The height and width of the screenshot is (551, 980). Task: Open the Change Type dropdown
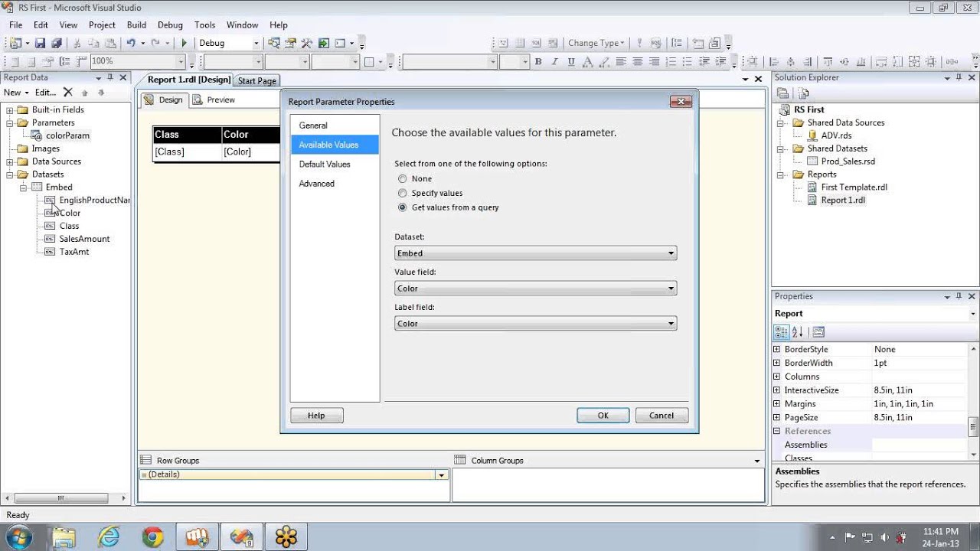point(596,44)
